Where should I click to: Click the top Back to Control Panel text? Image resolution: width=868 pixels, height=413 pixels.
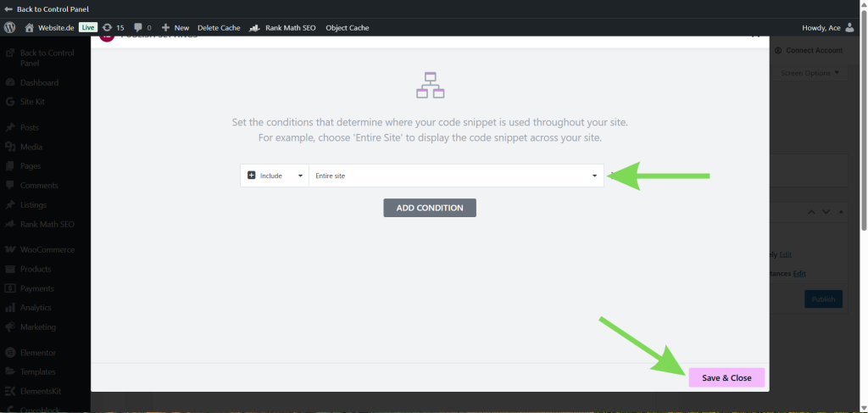(53, 9)
